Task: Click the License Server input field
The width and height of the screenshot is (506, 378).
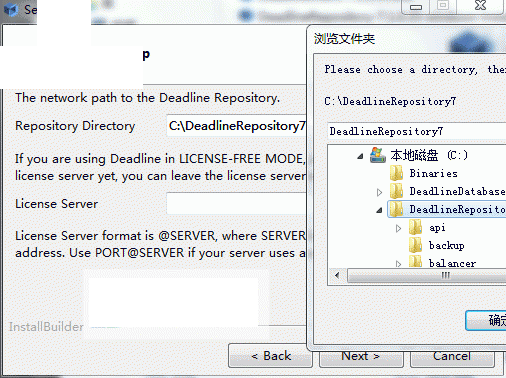Action: tap(237, 203)
